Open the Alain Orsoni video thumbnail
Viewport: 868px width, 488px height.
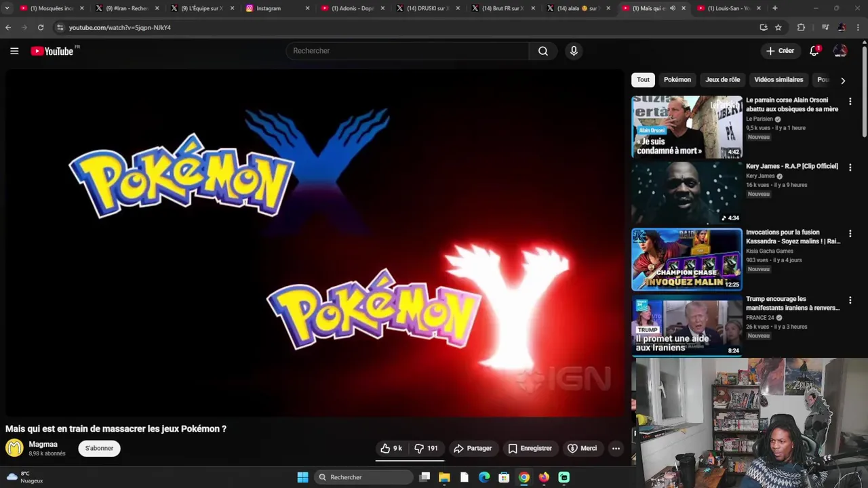tap(686, 127)
